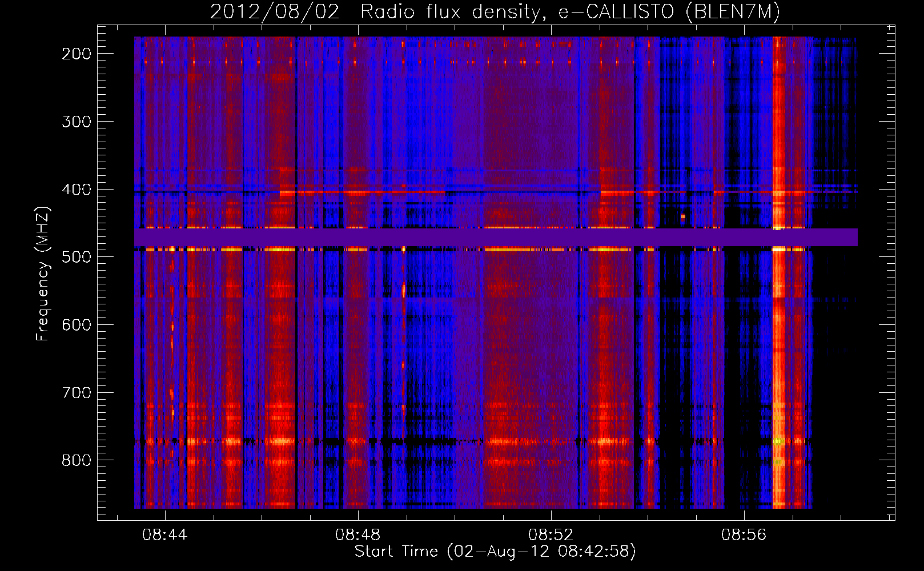Select the 200 frequency tick label
The width and height of the screenshot is (924, 571).
[77, 54]
